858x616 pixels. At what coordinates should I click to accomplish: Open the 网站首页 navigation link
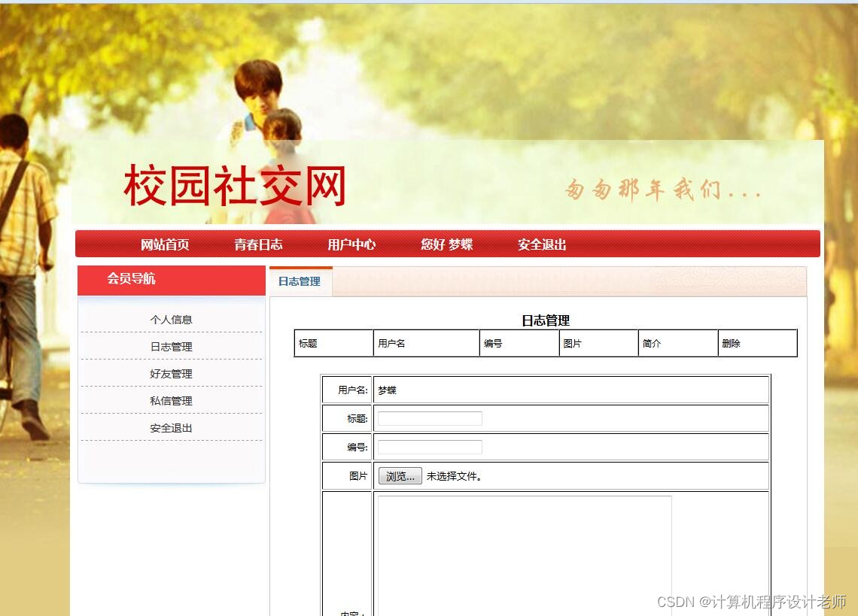pyautogui.click(x=165, y=244)
